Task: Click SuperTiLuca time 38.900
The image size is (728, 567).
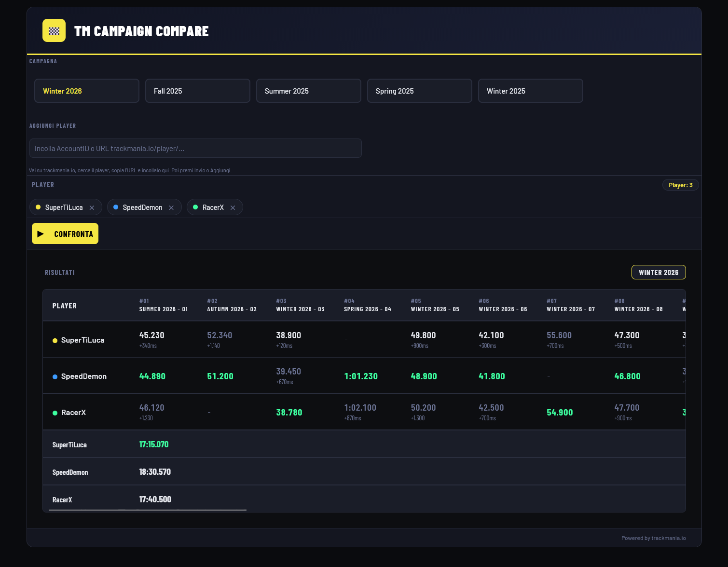Action: 288,335
